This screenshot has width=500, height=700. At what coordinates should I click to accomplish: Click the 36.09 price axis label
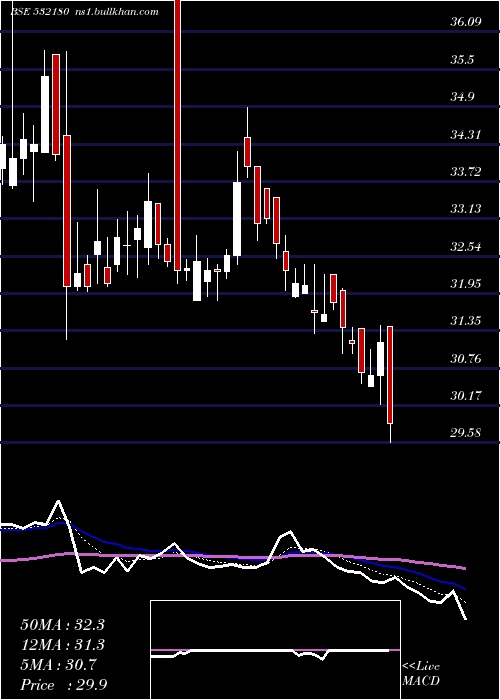[466, 22]
